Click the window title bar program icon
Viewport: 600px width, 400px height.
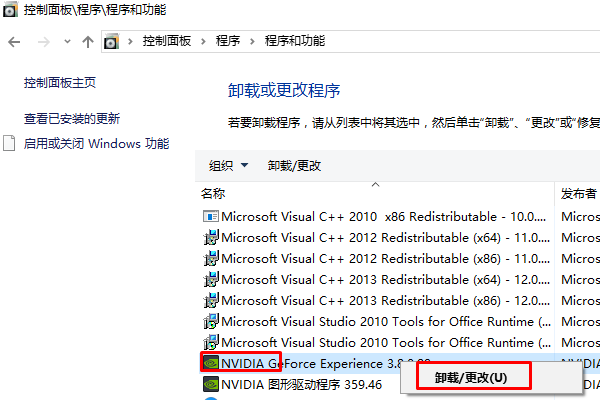coord(10,10)
